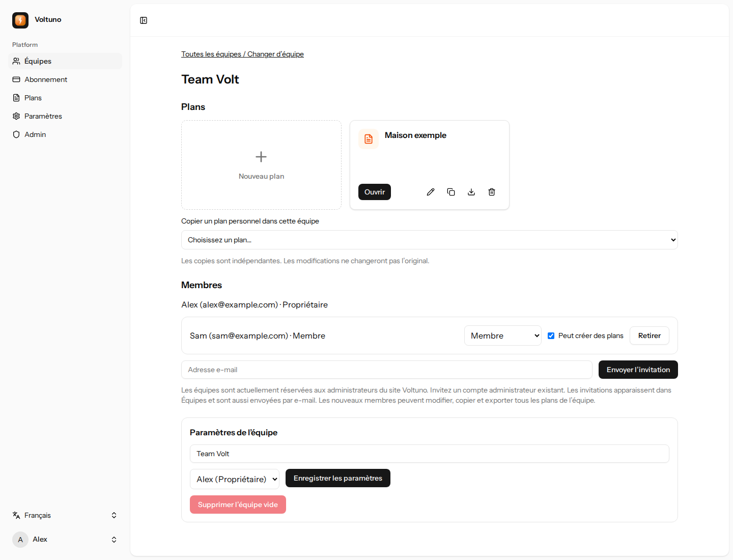Expand the Alex account menu chevron
Viewport: 733px width, 560px height.
tap(114, 540)
